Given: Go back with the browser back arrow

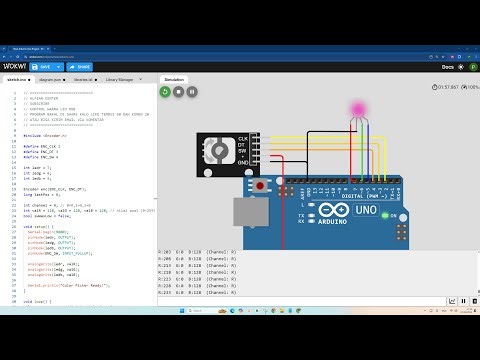Looking at the screenshot, I should pyautogui.click(x=4, y=57).
